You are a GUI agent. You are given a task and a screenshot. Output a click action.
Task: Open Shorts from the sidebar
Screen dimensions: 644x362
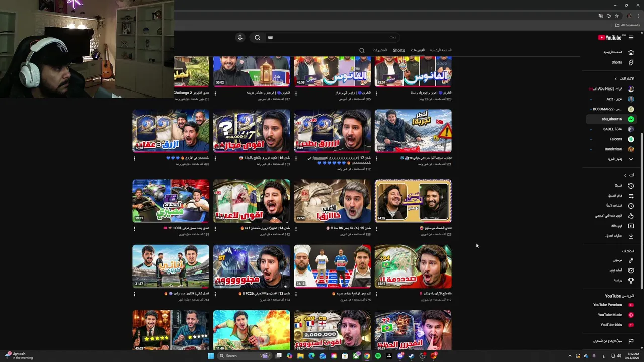click(617, 62)
